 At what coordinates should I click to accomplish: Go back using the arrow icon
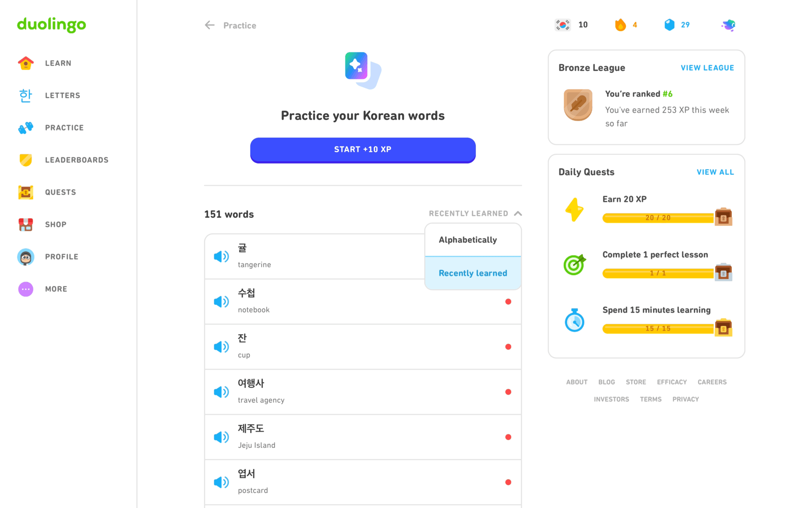pyautogui.click(x=210, y=25)
